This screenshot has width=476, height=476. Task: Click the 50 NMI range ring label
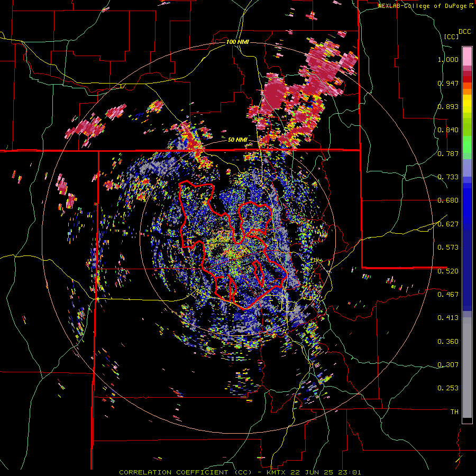(237, 140)
